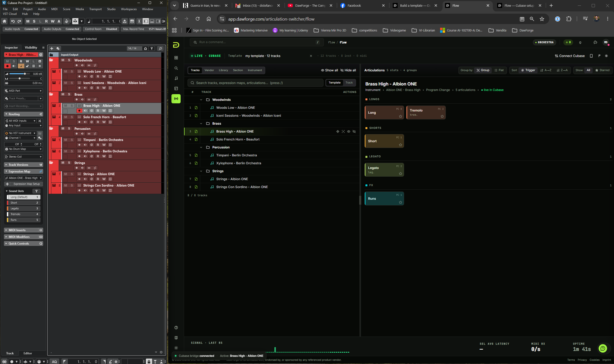
Task: Click the Redo arrow in the Cubase toolbar
Action: click(19, 21)
